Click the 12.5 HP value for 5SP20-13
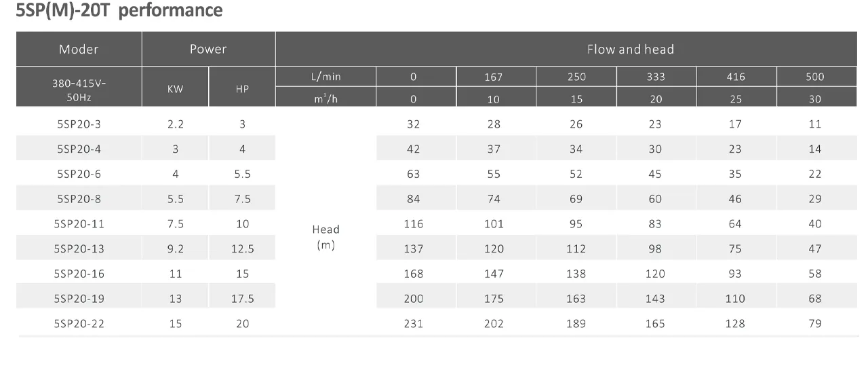The image size is (868, 368). point(242,249)
